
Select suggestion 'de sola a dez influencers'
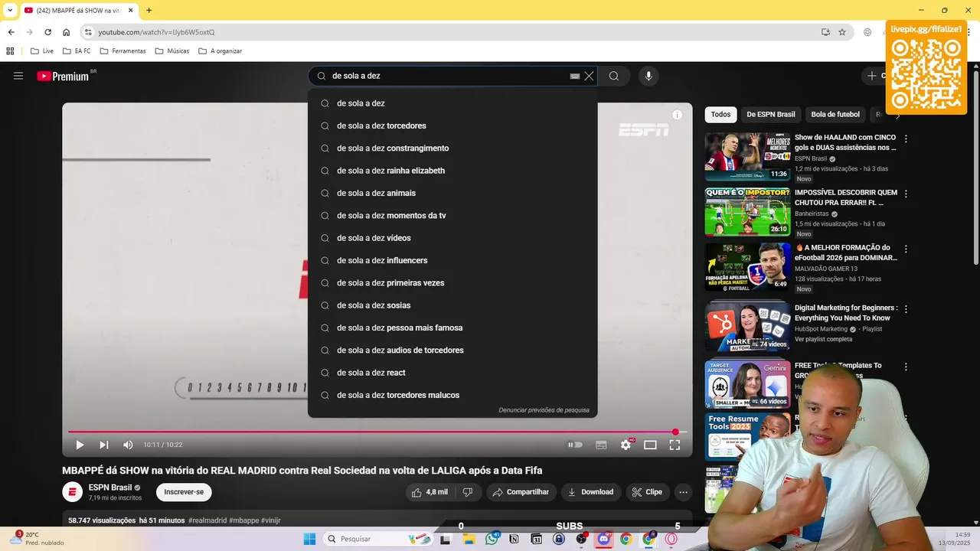(452, 260)
